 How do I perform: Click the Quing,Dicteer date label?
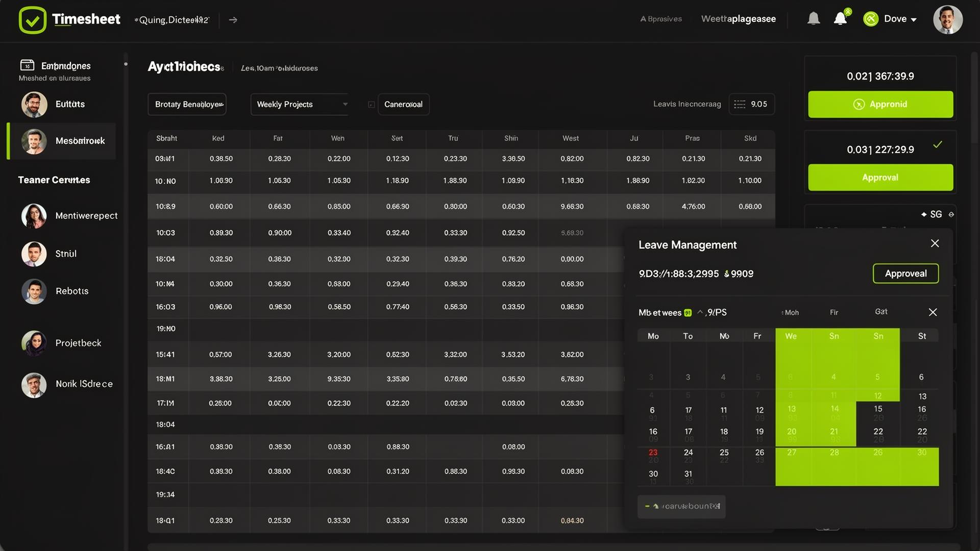click(x=171, y=20)
